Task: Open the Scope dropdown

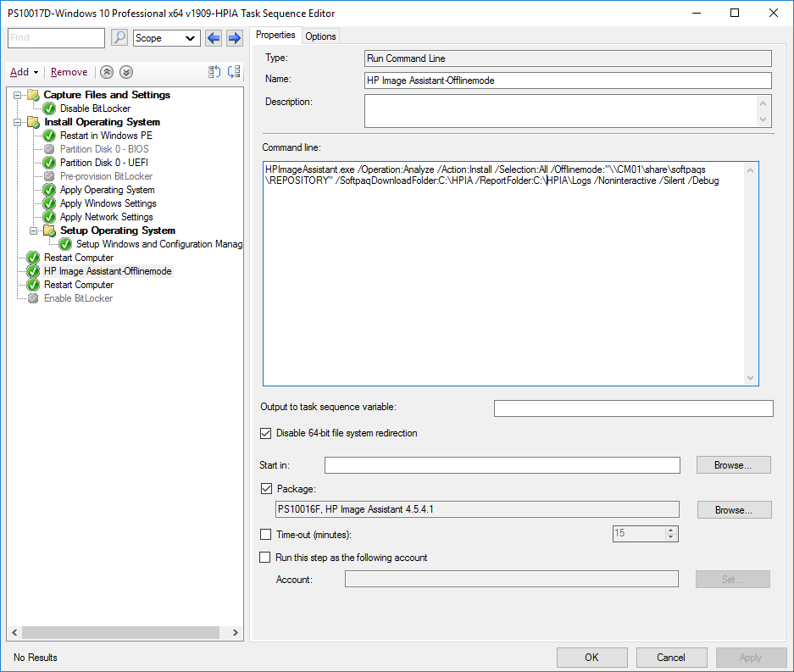Action: (x=167, y=38)
